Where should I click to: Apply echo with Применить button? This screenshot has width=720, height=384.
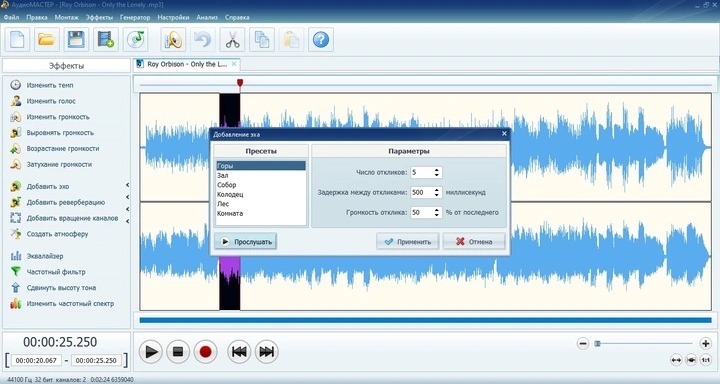pos(407,242)
